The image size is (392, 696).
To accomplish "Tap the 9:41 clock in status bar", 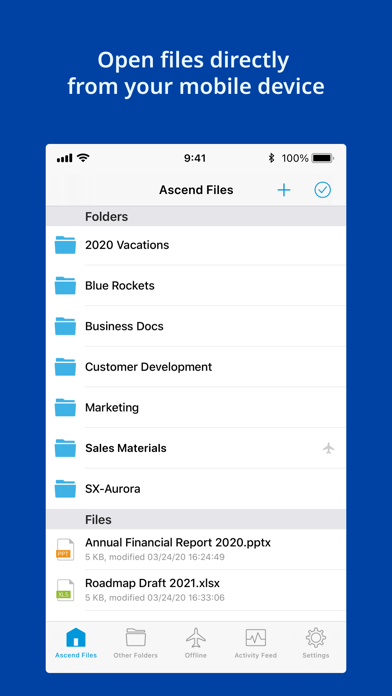I will point(195,158).
